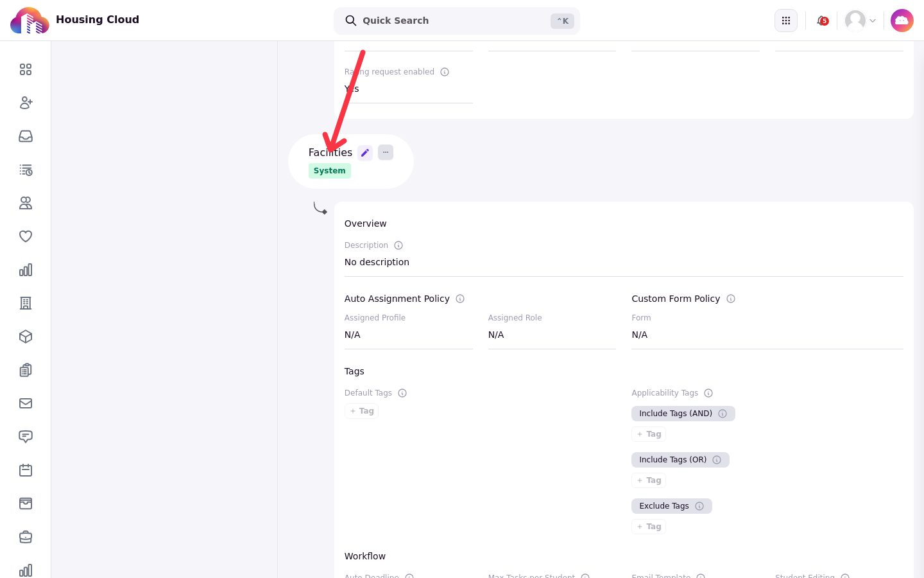The height and width of the screenshot is (578, 924).
Task: Click info icon in Include Tags (OR) chip
Action: pos(717,460)
